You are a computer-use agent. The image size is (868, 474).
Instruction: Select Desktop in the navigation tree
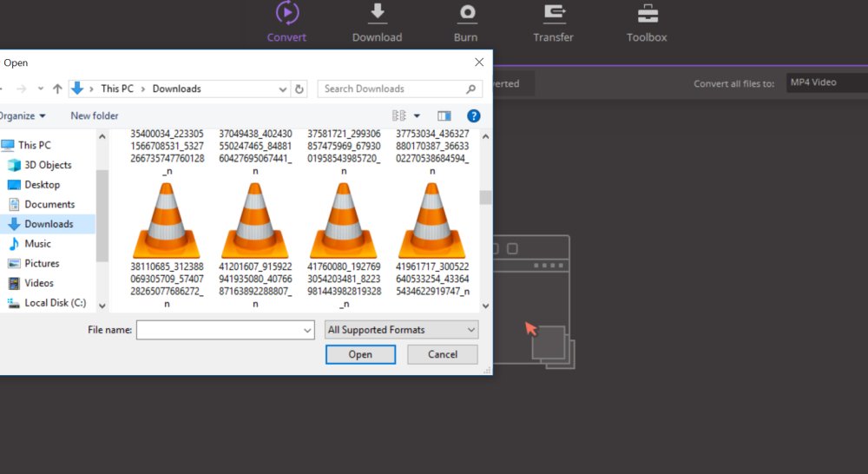pyautogui.click(x=42, y=184)
